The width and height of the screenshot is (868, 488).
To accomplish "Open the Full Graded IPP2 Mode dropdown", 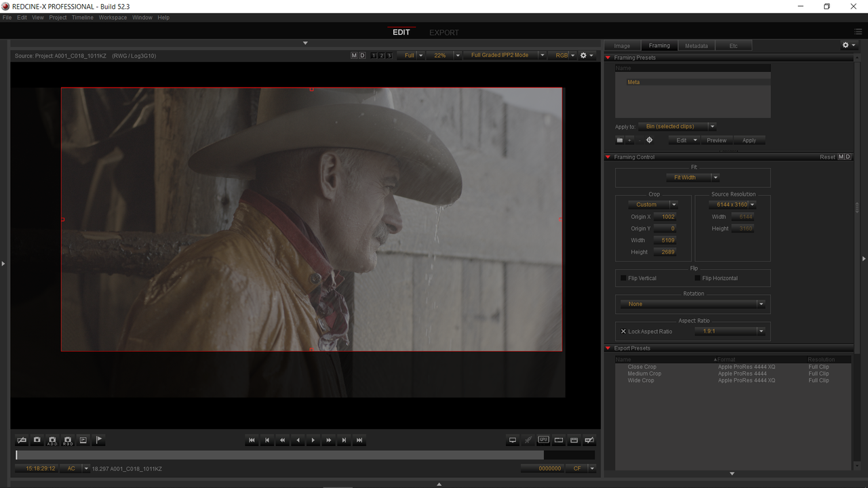I will 504,56.
